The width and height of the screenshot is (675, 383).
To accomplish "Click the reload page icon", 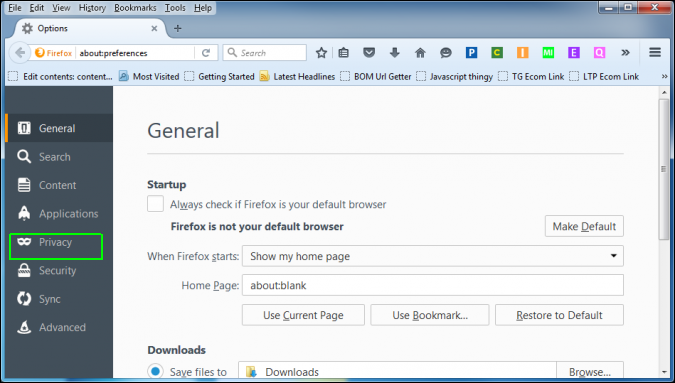I will [x=206, y=53].
